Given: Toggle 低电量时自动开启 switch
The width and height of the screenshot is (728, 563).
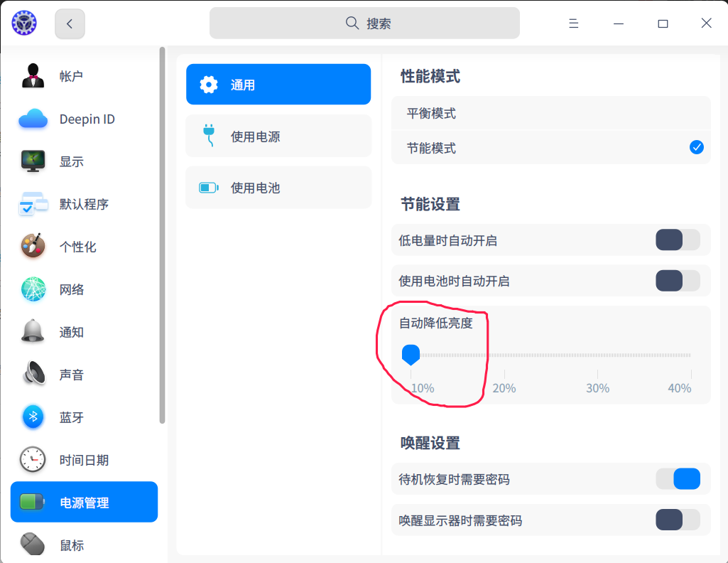Looking at the screenshot, I should point(678,240).
